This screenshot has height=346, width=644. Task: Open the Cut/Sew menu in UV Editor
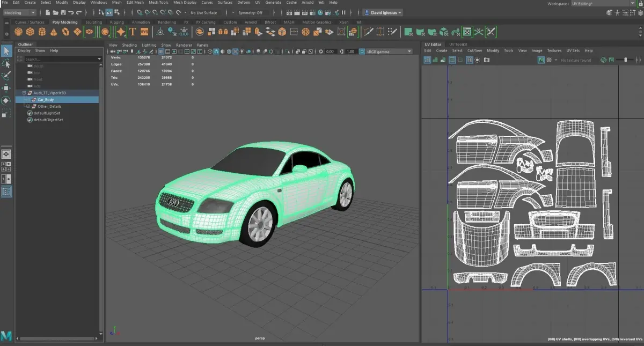tap(474, 50)
